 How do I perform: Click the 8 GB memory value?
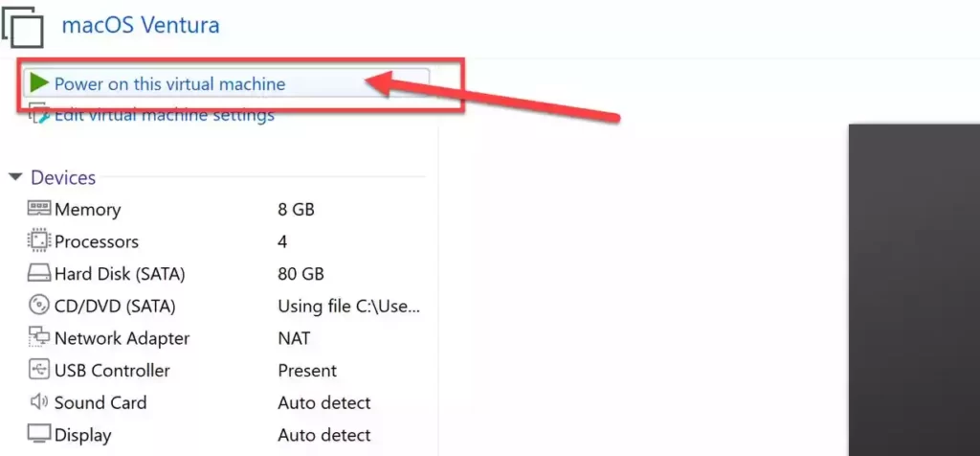coord(297,210)
